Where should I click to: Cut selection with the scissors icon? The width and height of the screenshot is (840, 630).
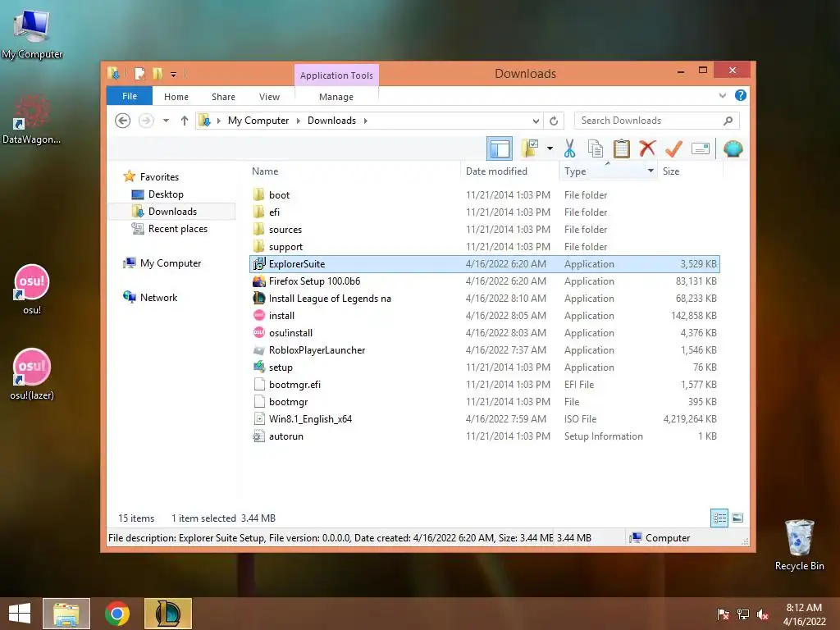[x=569, y=148]
